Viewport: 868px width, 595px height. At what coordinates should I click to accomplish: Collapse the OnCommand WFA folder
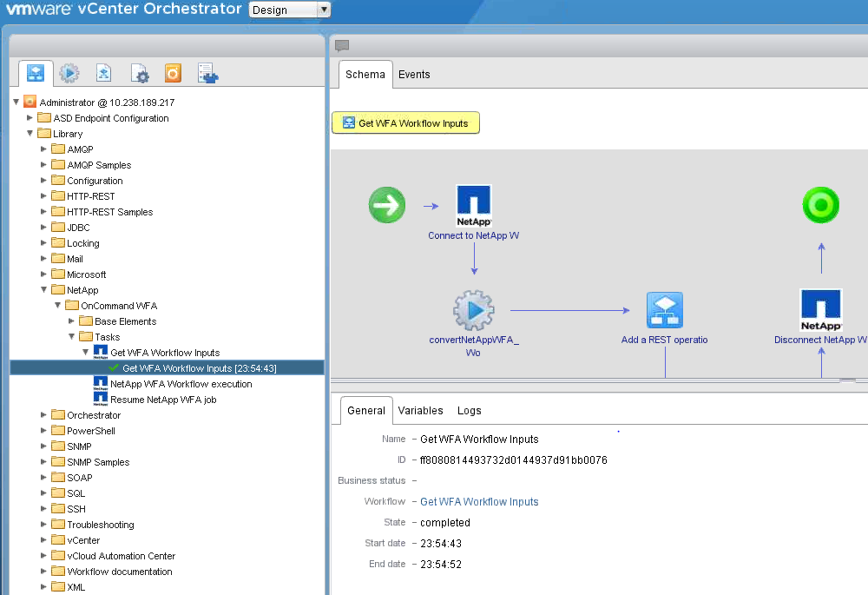click(57, 305)
